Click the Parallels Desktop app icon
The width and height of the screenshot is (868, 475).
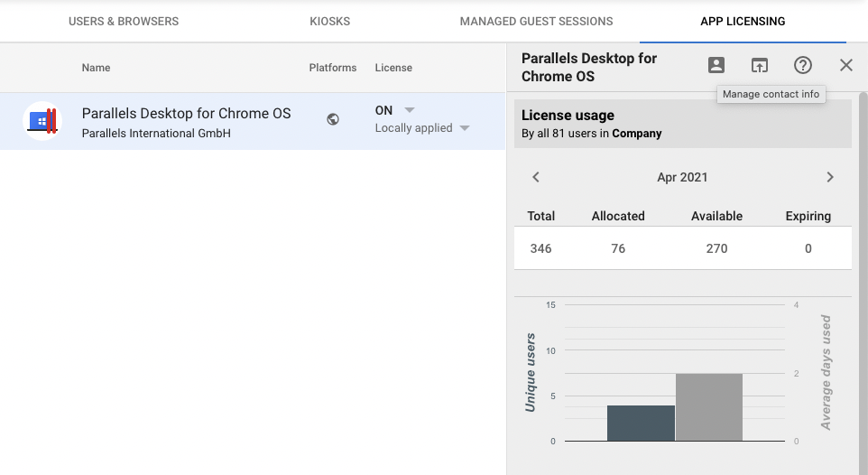pyautogui.click(x=42, y=120)
